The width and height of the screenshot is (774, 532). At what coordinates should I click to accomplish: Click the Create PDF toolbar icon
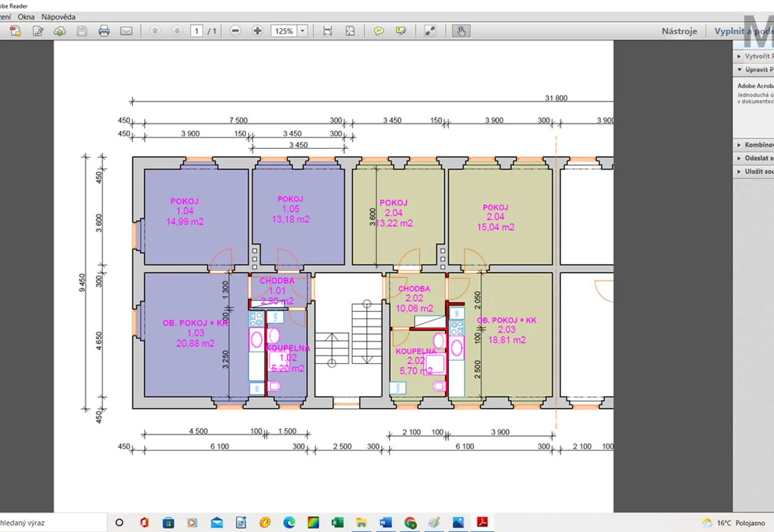16,31
